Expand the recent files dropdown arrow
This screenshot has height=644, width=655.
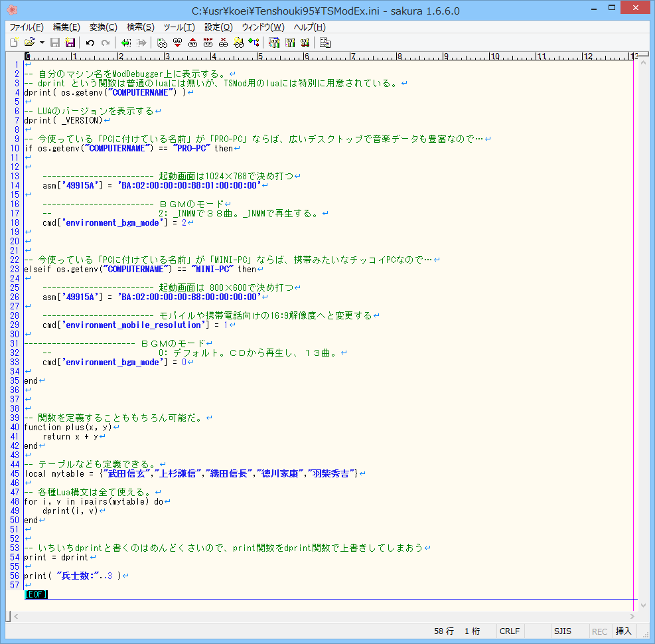42,42
